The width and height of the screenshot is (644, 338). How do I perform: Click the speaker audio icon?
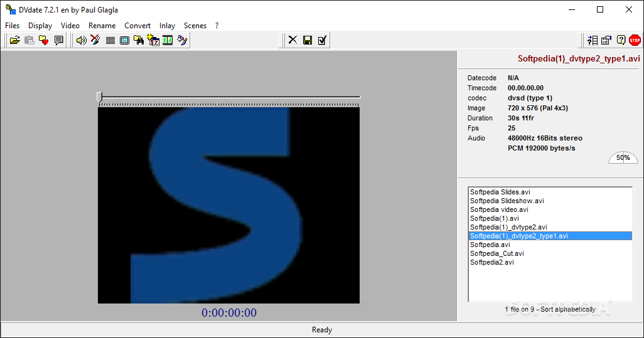click(82, 40)
